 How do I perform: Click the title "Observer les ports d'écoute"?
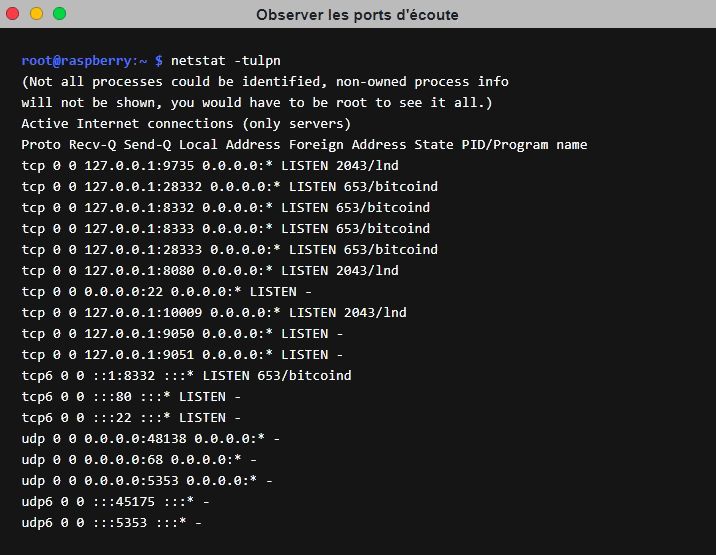[357, 15]
